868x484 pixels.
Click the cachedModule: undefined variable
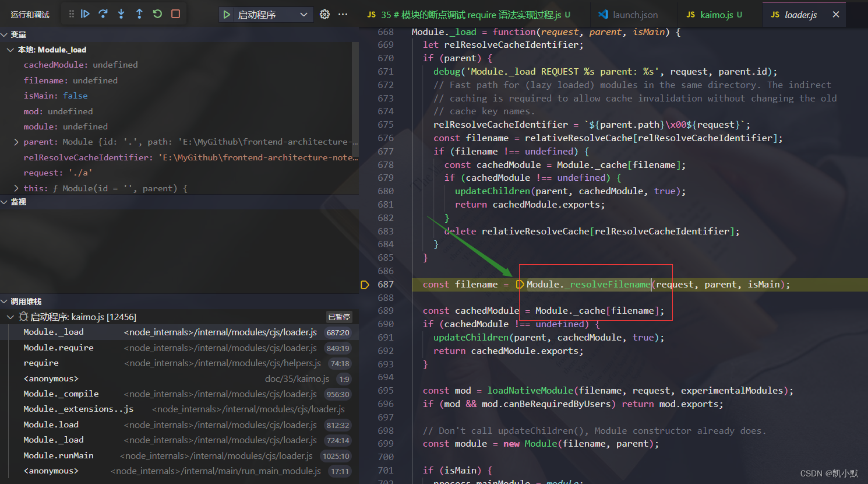(x=176, y=65)
